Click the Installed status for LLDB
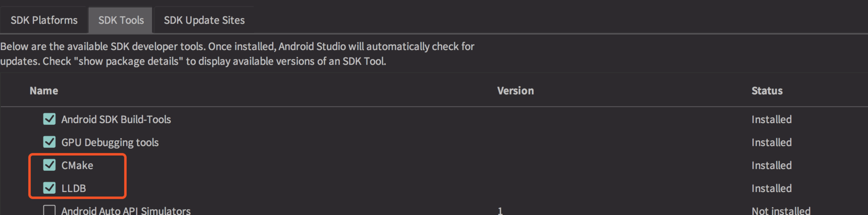 (771, 188)
